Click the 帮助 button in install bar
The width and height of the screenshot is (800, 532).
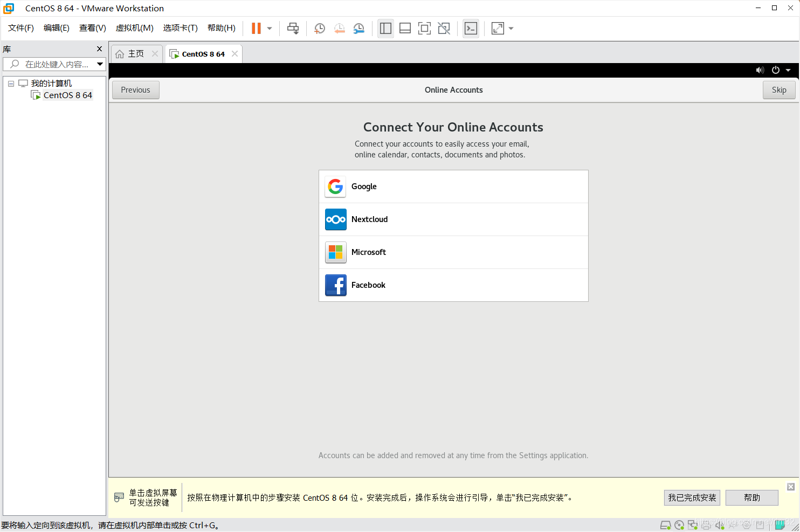point(752,498)
